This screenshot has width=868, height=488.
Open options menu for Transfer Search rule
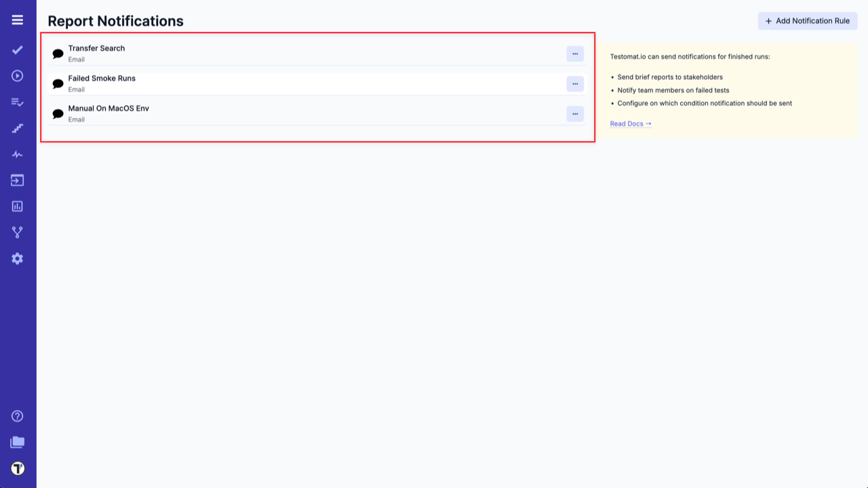pyautogui.click(x=574, y=54)
